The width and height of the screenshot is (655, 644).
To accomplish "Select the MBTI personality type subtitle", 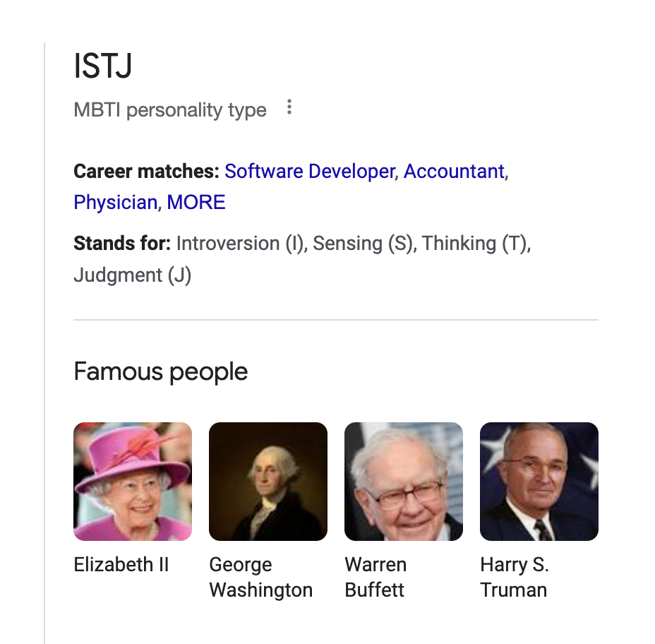I will [170, 110].
